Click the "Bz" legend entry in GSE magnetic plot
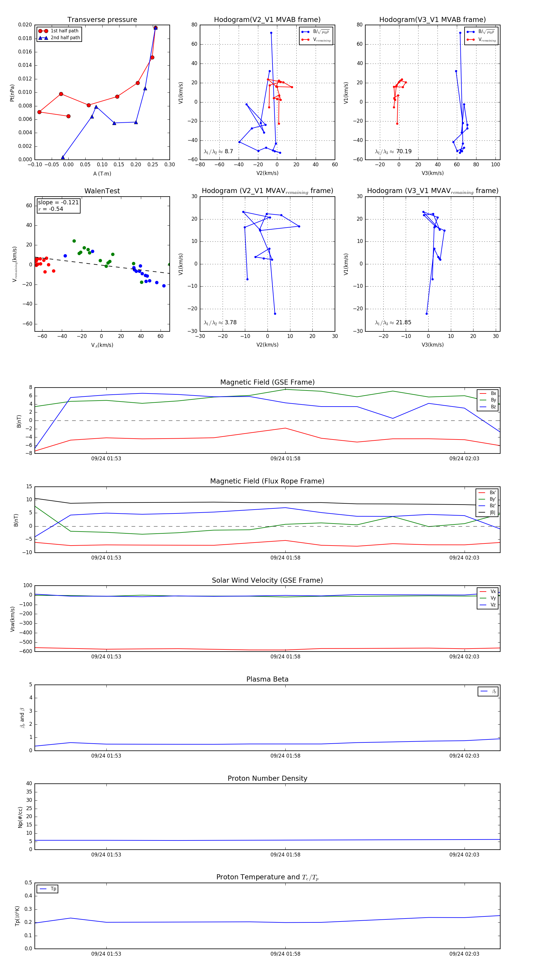Image resolution: width=535 pixels, height=980 pixels. pyautogui.click(x=488, y=407)
